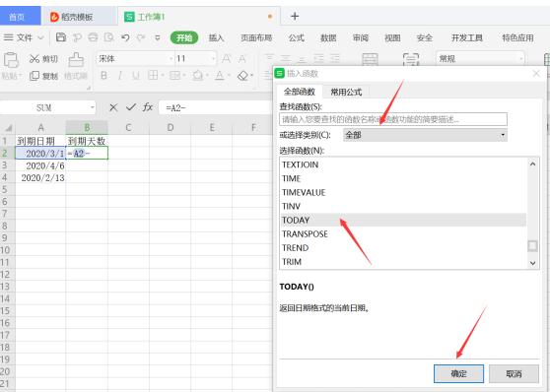Select TRIM in the function list
The width and height of the screenshot is (550, 392).
pyautogui.click(x=403, y=262)
